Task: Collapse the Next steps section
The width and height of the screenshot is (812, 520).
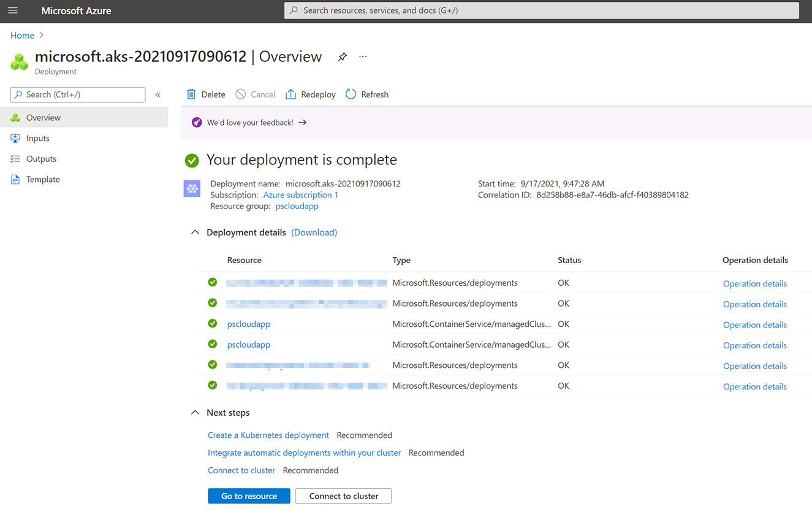Action: [195, 413]
